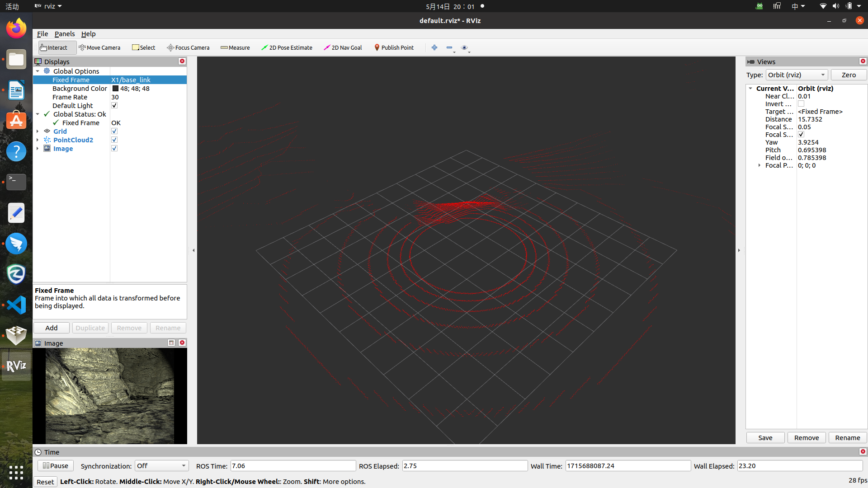Choose the Measure tool

point(235,47)
